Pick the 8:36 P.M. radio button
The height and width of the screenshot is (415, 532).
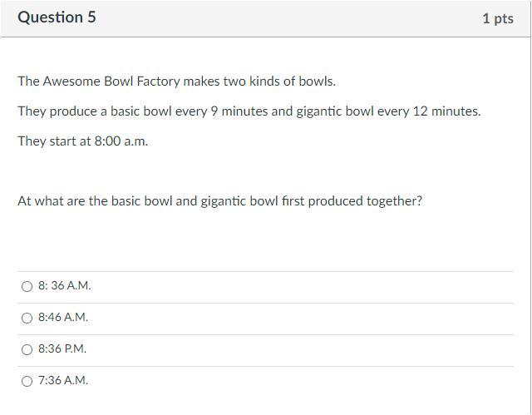27,349
